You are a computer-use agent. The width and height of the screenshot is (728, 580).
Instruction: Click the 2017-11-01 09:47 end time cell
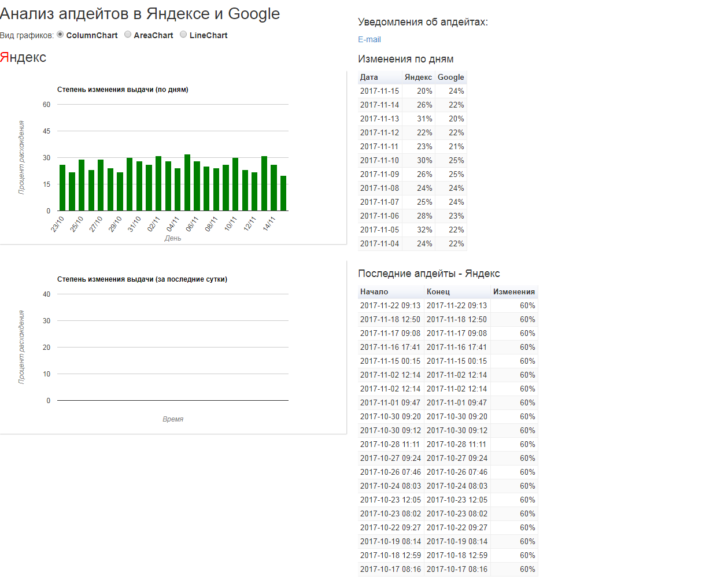pos(457,402)
